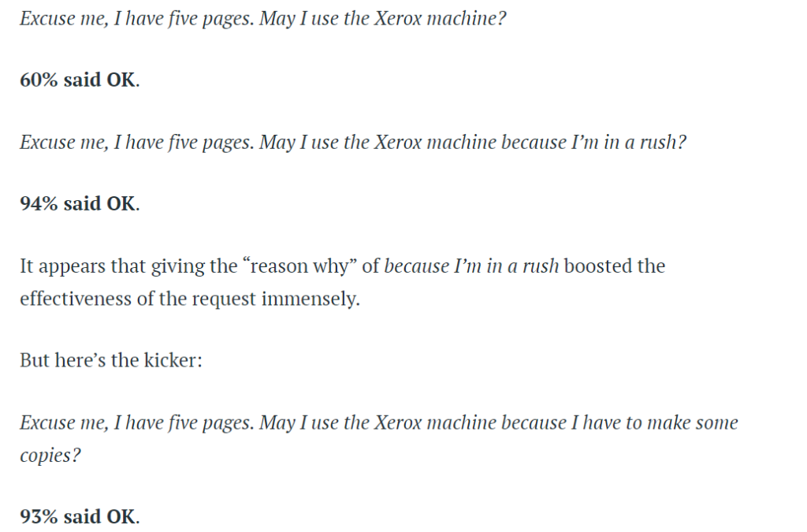Image resolution: width=807 pixels, height=532 pixels.
Task: Click the bold text '60% said OK'
Action: 80,80
